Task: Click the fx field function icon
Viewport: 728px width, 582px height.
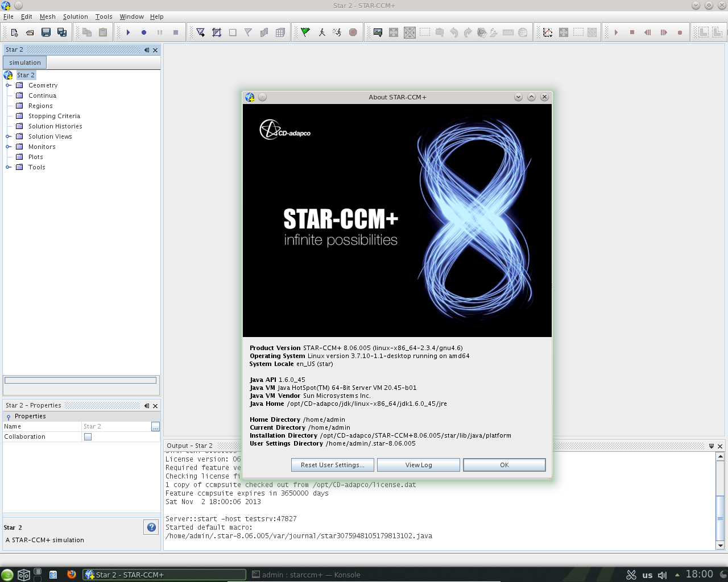Action: (x=494, y=32)
